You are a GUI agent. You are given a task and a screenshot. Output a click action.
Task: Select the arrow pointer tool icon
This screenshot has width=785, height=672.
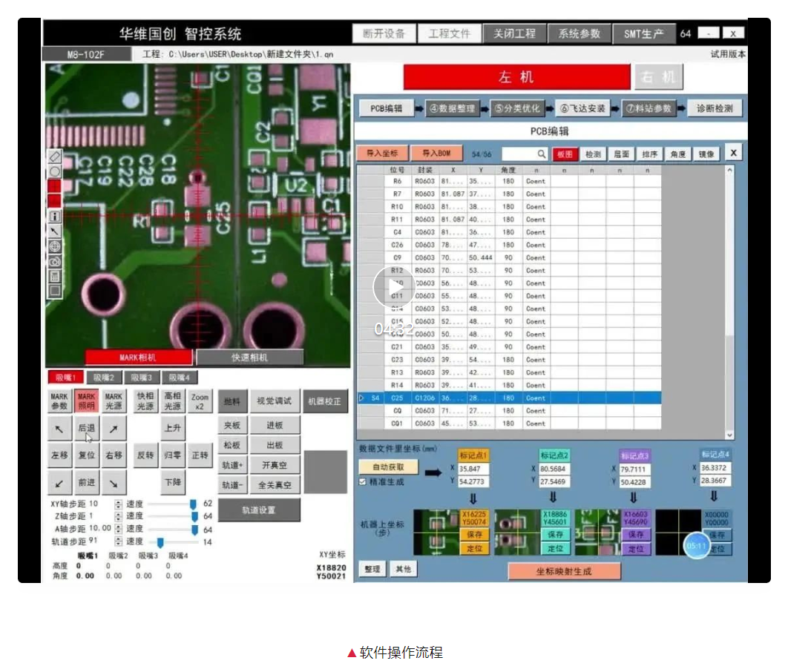54,231
